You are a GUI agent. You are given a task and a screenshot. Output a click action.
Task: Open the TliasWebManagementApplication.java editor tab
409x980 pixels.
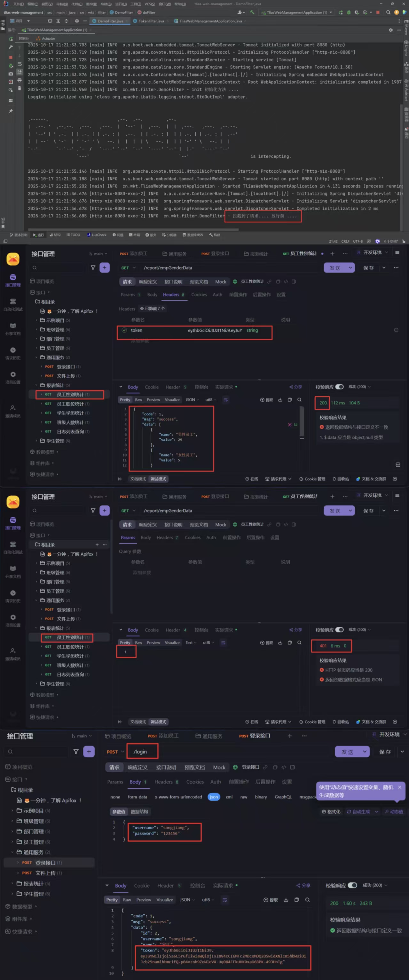[208, 21]
